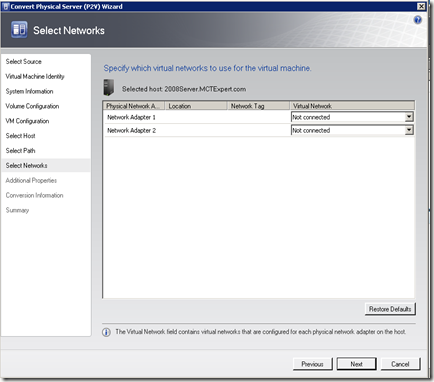Image resolution: width=434 pixels, height=382 pixels.
Task: Click the info icon beside the Virtual Network note
Action: (106, 332)
